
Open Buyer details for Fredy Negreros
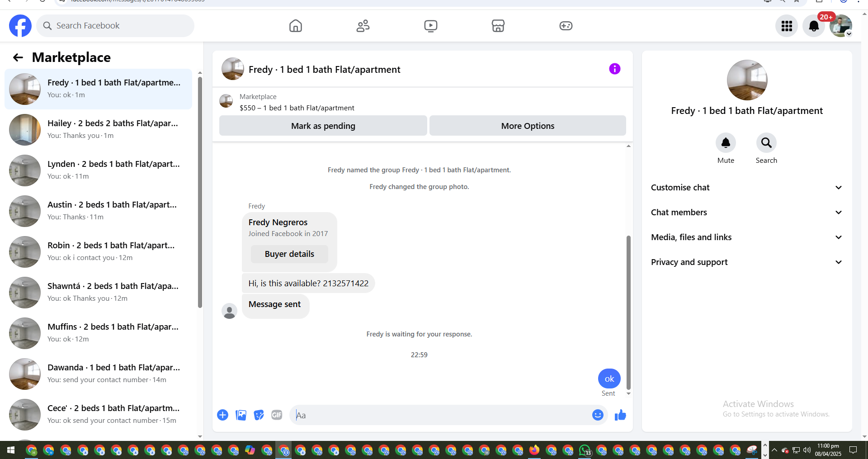tap(289, 254)
